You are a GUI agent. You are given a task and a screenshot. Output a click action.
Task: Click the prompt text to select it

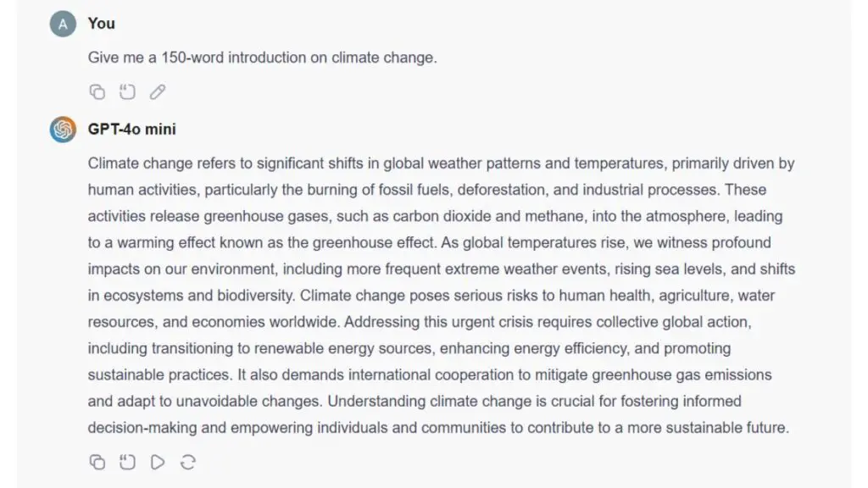point(263,58)
